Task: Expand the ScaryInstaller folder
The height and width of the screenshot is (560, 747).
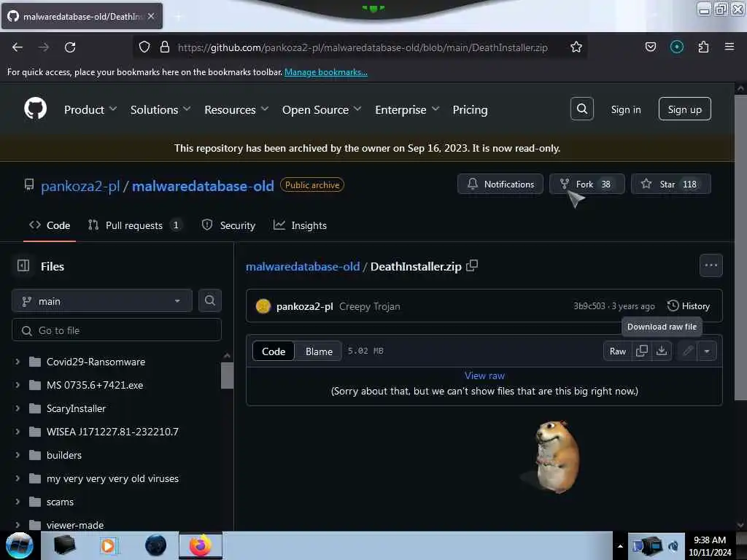Action: (18, 408)
